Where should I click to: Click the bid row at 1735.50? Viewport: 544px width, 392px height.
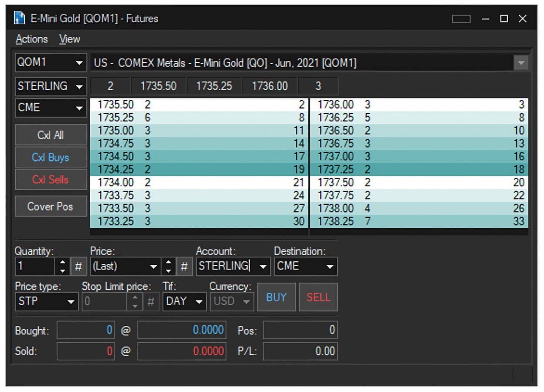coord(198,105)
